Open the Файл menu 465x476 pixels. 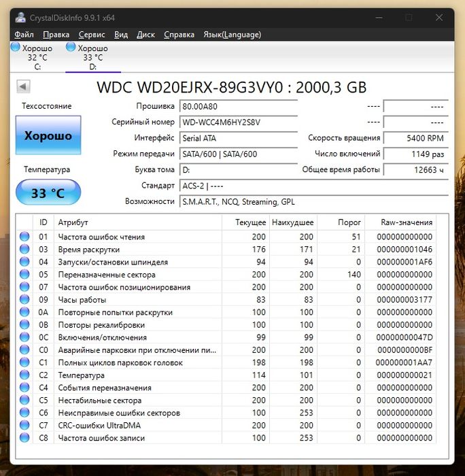[x=24, y=35]
